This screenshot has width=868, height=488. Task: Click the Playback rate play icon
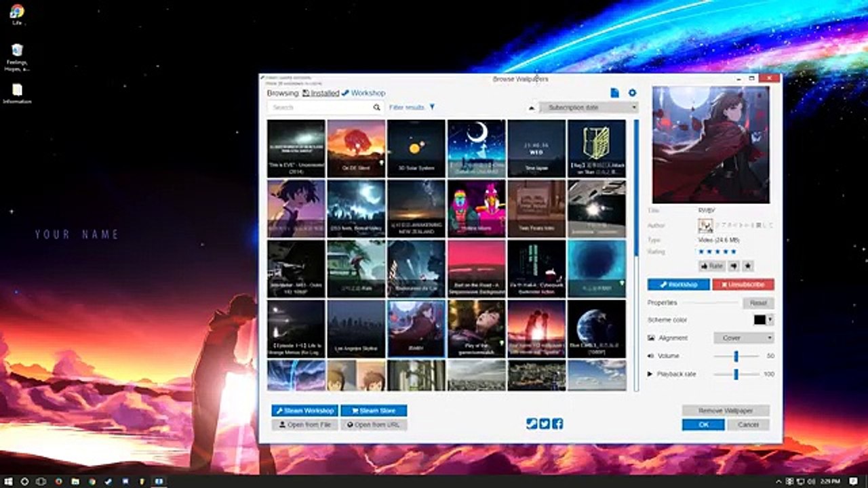(x=650, y=374)
